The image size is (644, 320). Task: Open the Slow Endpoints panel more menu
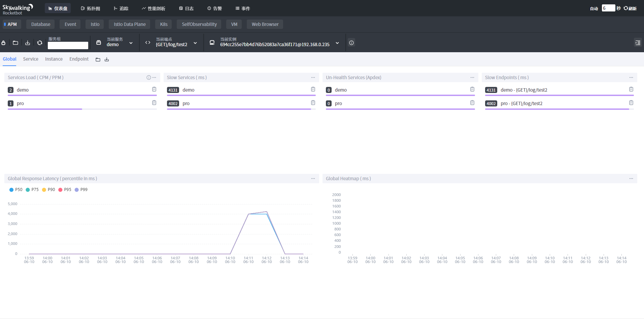[631, 77]
